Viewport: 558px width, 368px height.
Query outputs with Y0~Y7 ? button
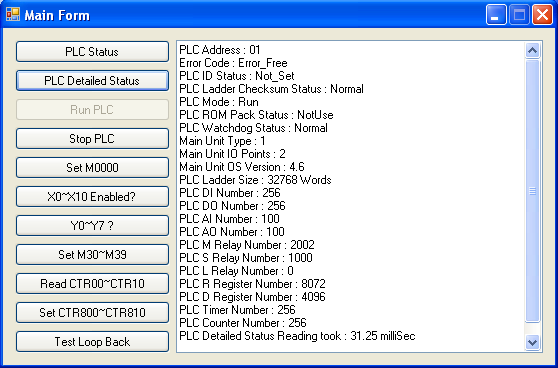point(92,226)
